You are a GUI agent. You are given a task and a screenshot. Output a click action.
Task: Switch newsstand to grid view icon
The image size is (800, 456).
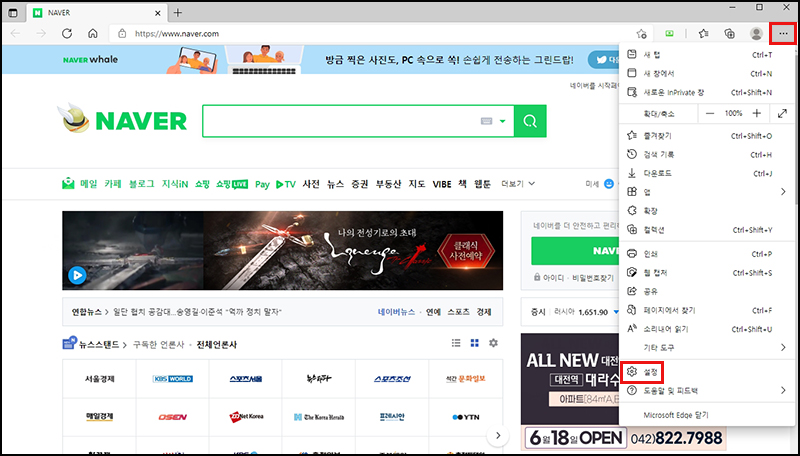click(474, 343)
